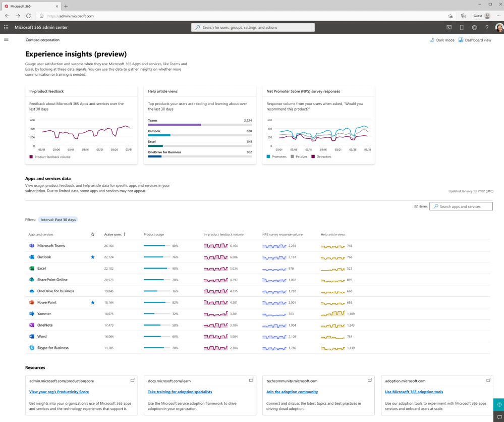Click Yammer's help article views sparkline
504x422 pixels.
tap(333, 313)
